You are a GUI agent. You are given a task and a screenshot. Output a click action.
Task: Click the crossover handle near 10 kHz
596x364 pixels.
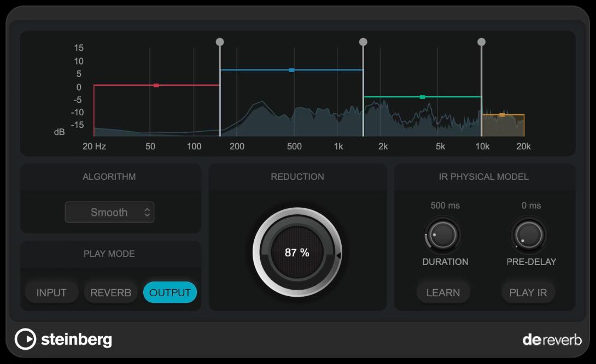pyautogui.click(x=482, y=42)
